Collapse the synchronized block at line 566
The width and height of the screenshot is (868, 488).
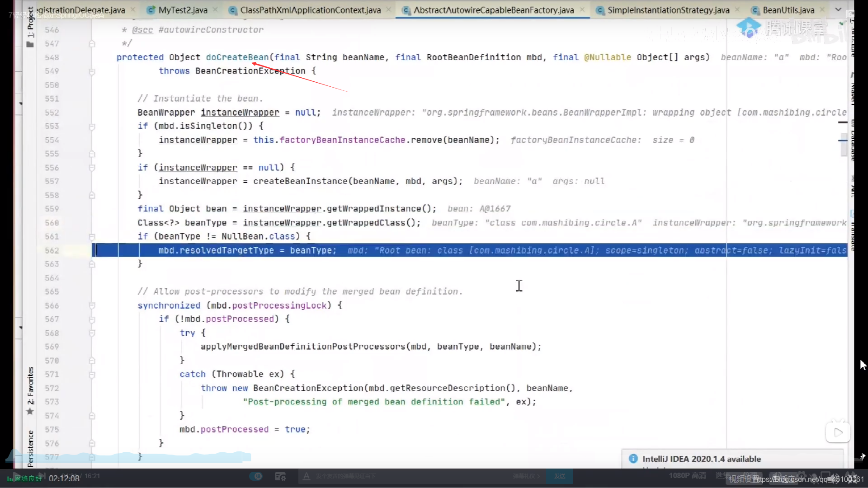pyautogui.click(x=92, y=306)
